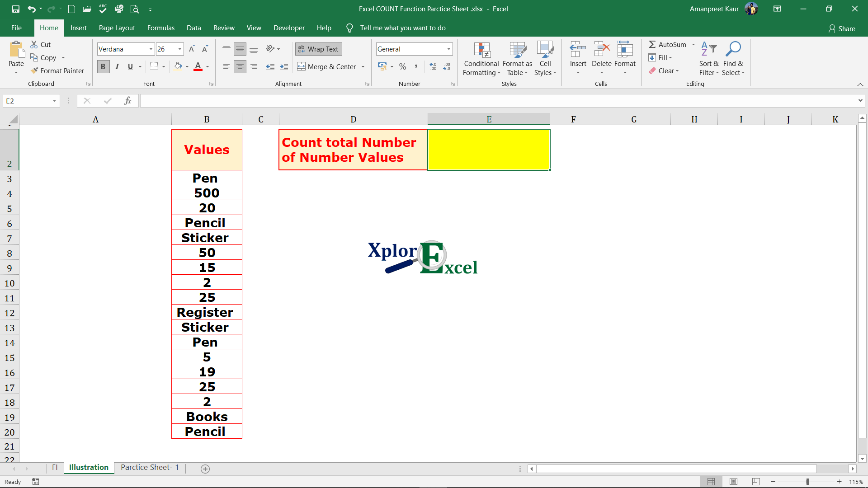Apply Comma Style number format
Image resolution: width=868 pixels, height=488 pixels.
coord(416,66)
